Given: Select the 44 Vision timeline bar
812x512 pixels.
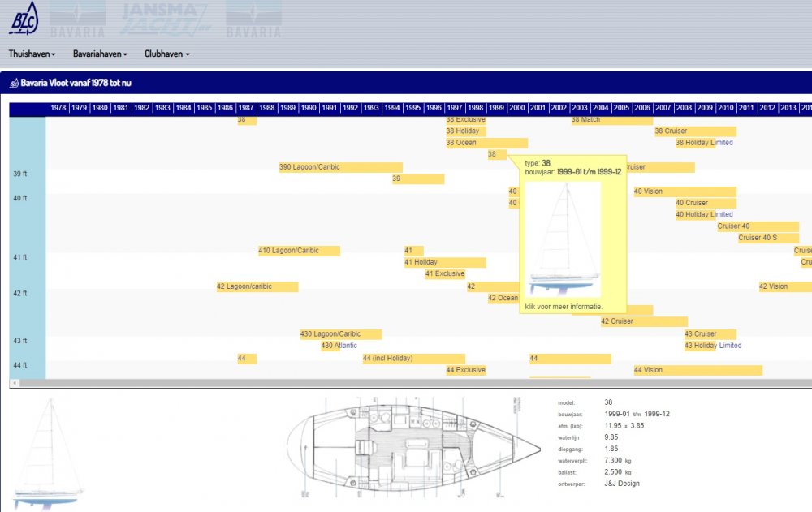Looking at the screenshot, I should click(x=698, y=370).
